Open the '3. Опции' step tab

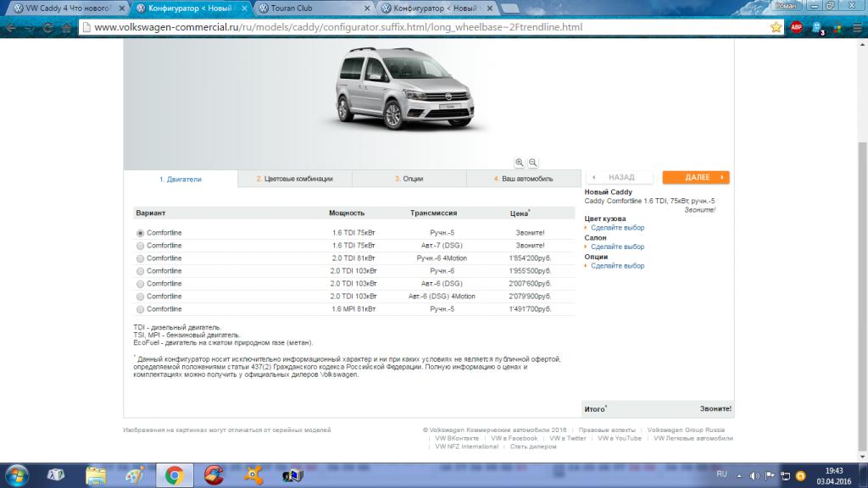coord(409,179)
